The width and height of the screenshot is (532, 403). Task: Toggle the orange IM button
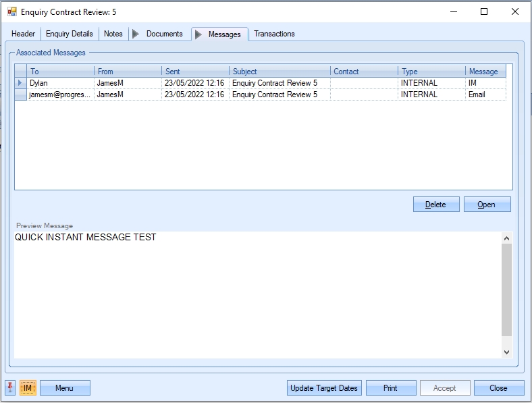tap(28, 387)
